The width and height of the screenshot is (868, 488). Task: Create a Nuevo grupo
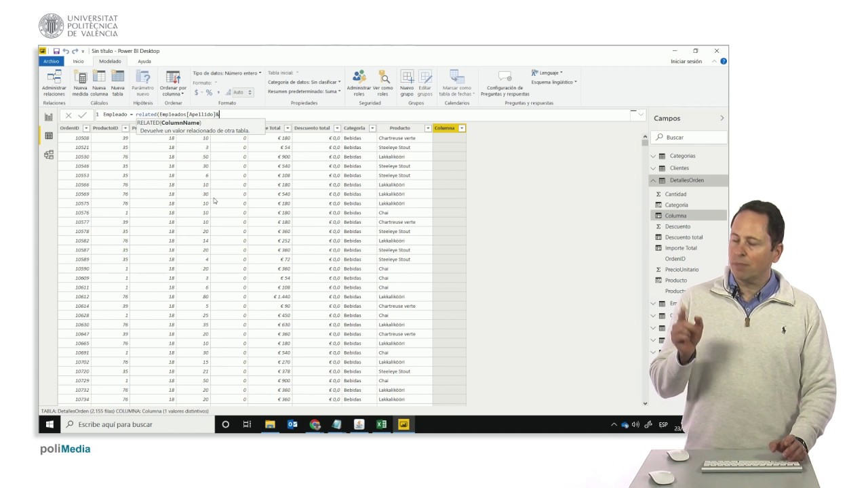click(407, 83)
